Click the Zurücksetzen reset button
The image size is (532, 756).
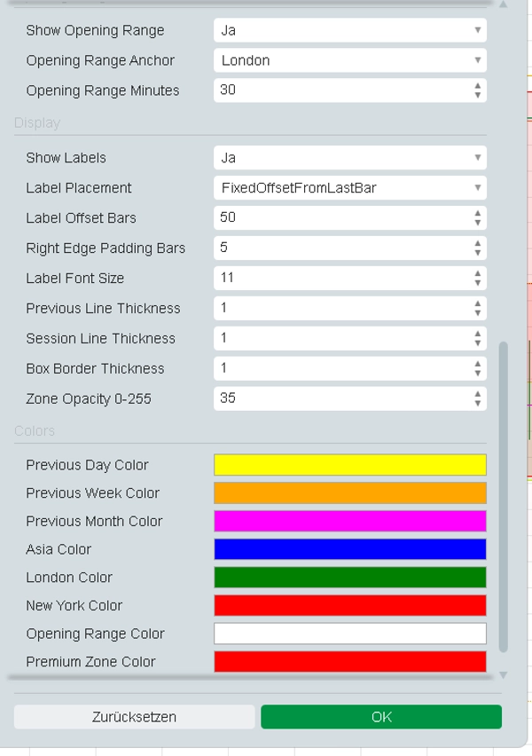[135, 717]
